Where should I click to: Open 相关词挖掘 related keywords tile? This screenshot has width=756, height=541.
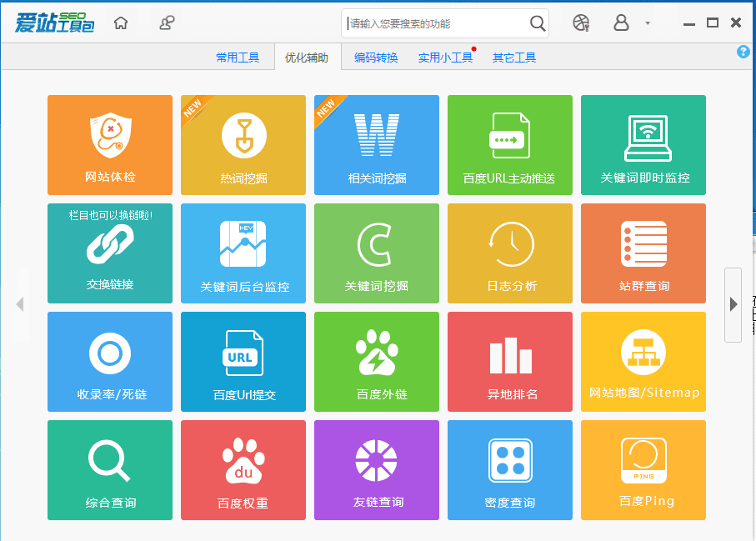point(377,145)
